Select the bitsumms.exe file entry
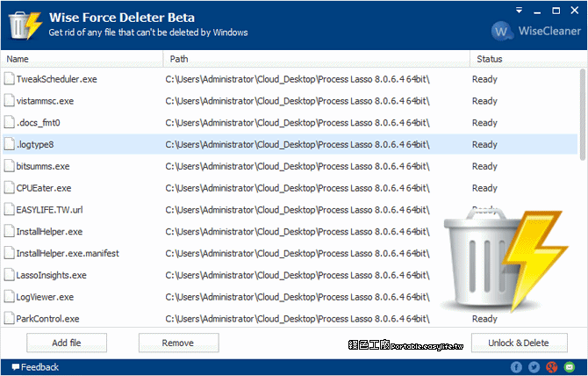This screenshot has height=376, width=588. (290, 166)
